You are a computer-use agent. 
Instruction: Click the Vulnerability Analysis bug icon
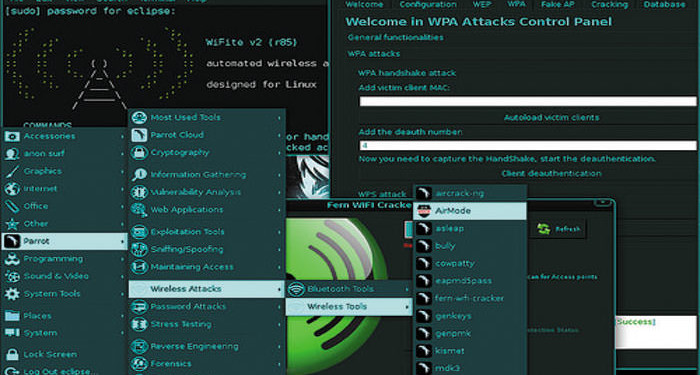click(x=139, y=192)
